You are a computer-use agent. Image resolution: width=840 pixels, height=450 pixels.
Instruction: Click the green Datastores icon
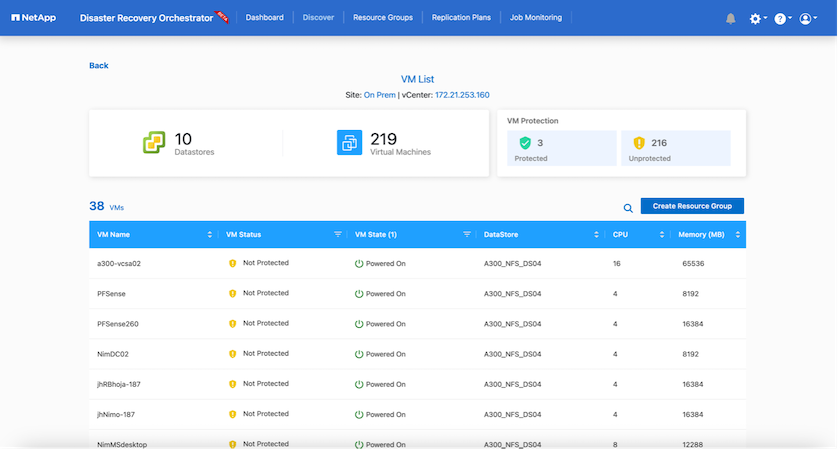click(x=153, y=143)
